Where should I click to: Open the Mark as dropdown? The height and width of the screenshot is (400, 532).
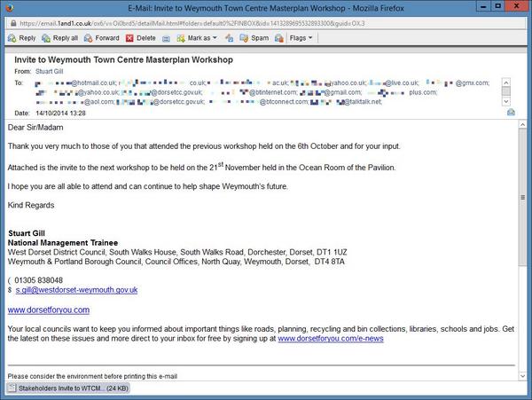tap(197, 38)
